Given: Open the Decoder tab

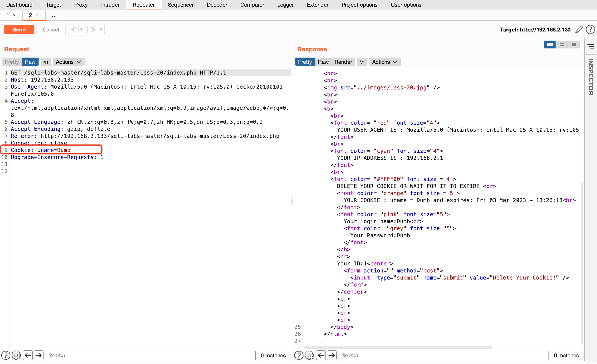Looking at the screenshot, I should click(x=217, y=5).
